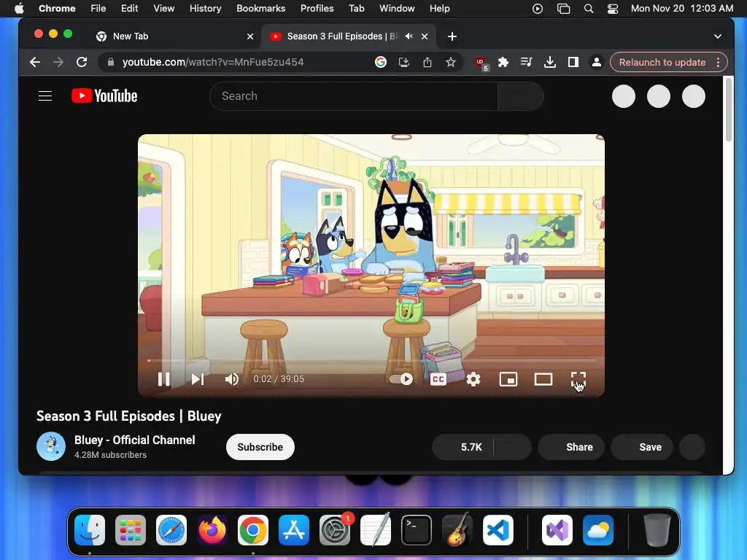The image size is (747, 560).
Task: Open uBlock Origin extension
Action: click(481, 63)
